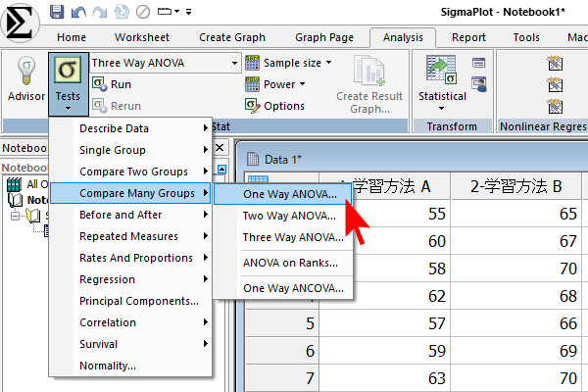This screenshot has height=392, width=588.
Task: Expand the Sample size dropdown
Action: (289, 63)
